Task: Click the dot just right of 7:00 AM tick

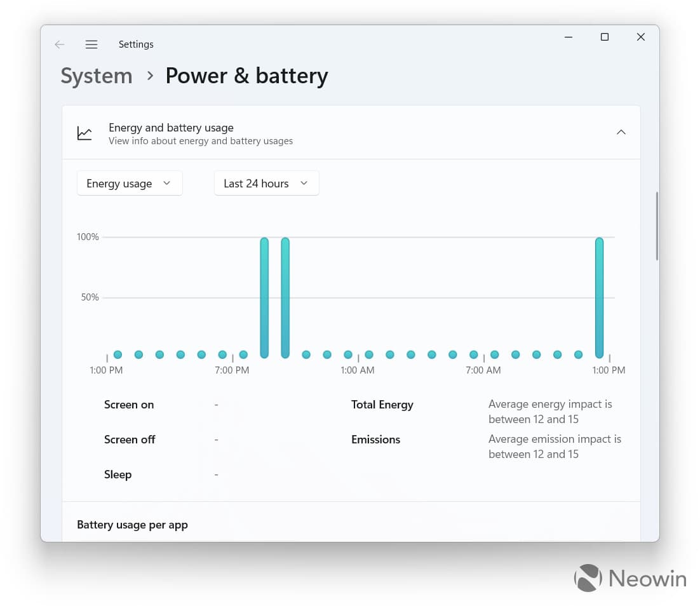Action: [x=495, y=354]
